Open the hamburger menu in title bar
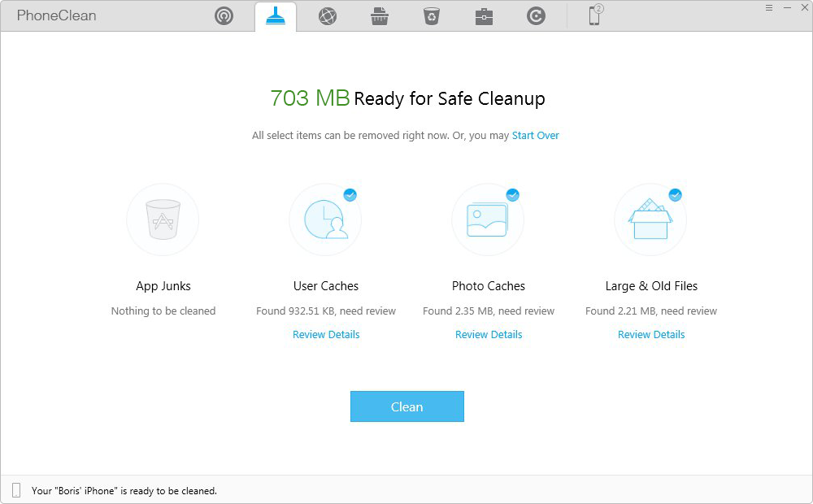The height and width of the screenshot is (504, 813). (x=769, y=7)
